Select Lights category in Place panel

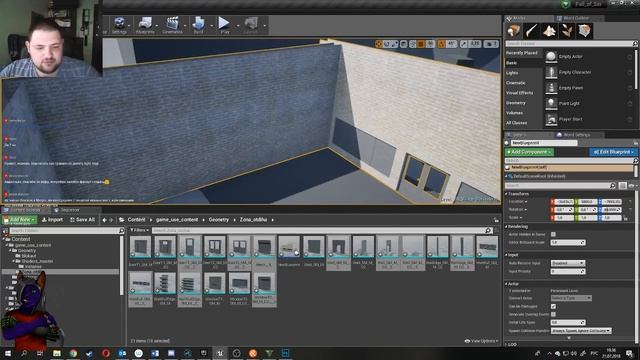512,73
